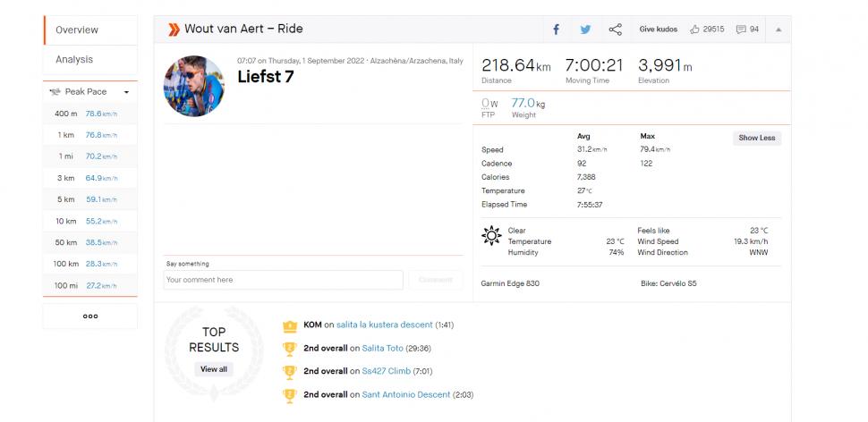The height and width of the screenshot is (422, 868).
Task: Click the comment input field
Action: pyautogui.click(x=283, y=280)
